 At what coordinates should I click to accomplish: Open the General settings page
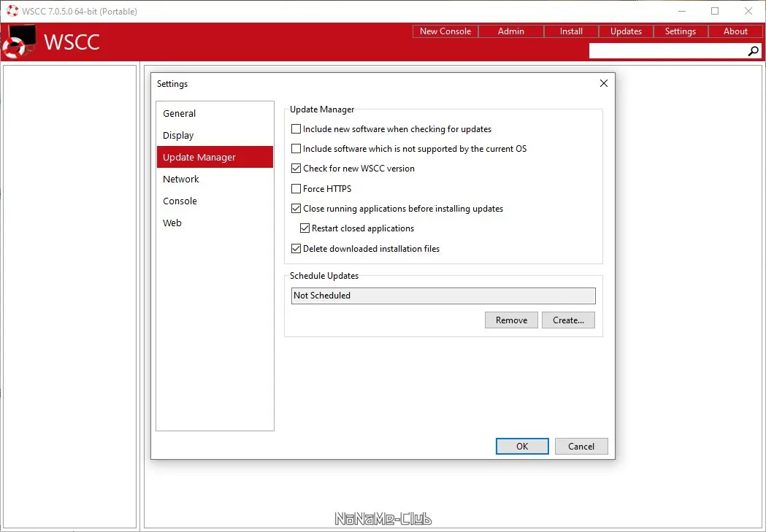(x=215, y=113)
